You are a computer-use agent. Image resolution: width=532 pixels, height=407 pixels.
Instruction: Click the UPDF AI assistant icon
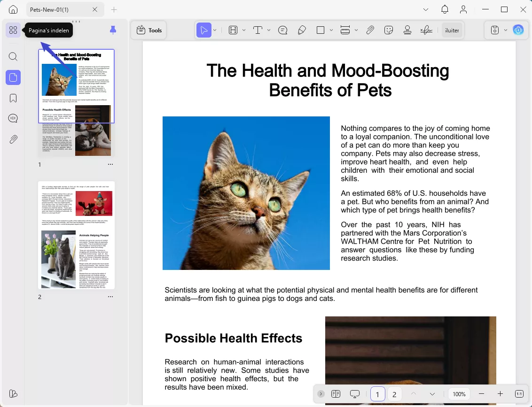[x=518, y=31]
